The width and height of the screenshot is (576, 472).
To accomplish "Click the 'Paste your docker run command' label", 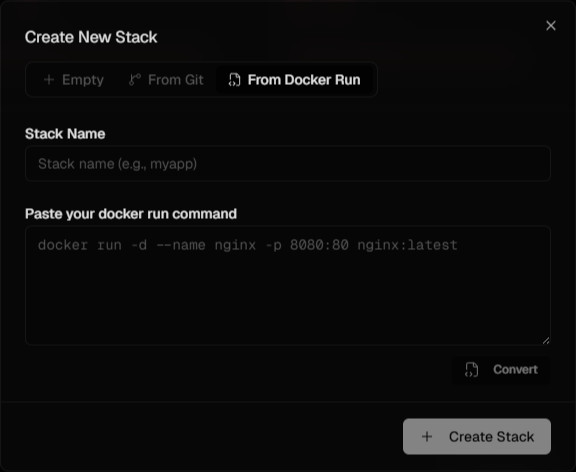I will (x=131, y=214).
